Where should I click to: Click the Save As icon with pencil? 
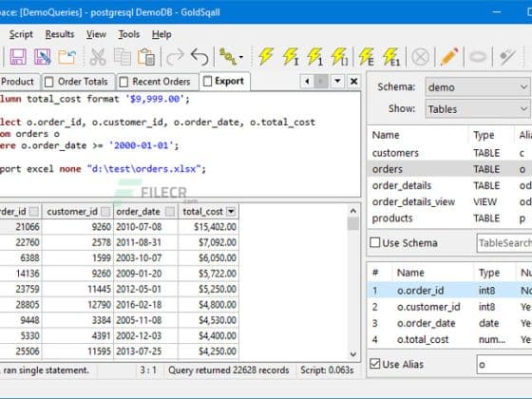pos(43,57)
